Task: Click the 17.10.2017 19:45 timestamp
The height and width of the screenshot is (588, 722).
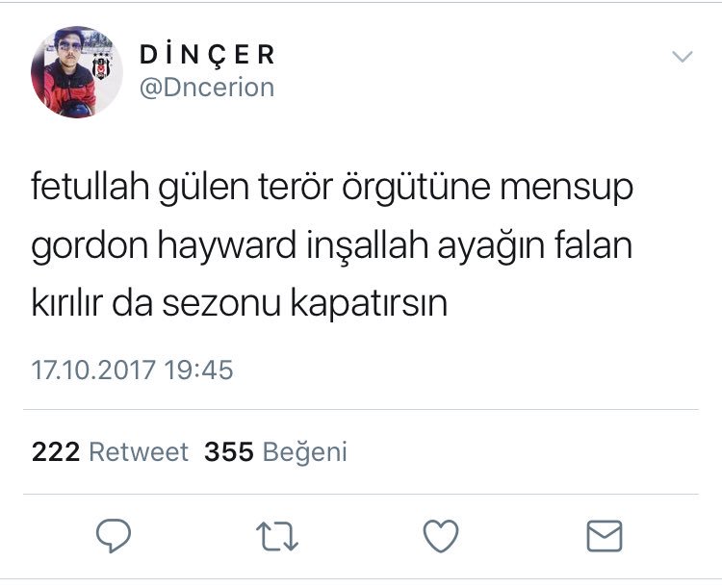Action: [133, 371]
